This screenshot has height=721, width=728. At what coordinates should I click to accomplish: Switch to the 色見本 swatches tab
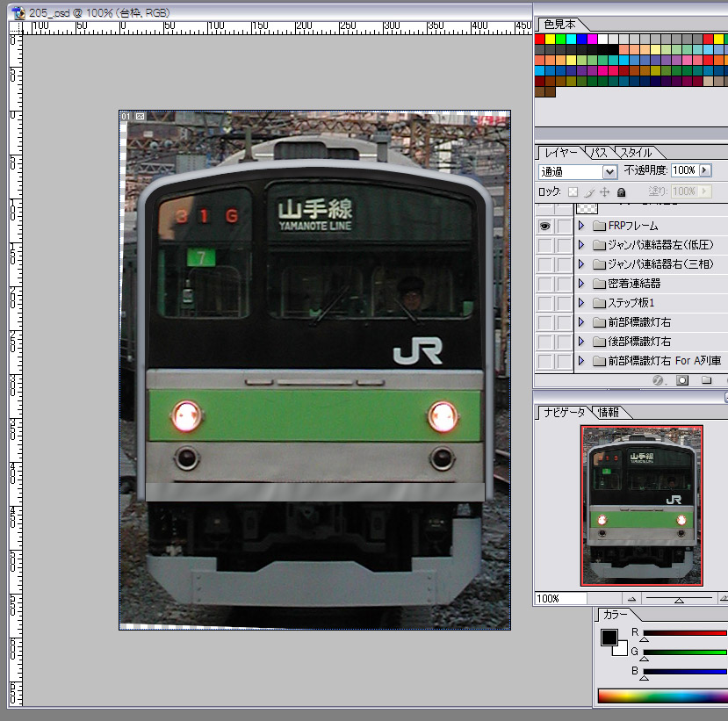pyautogui.click(x=559, y=24)
